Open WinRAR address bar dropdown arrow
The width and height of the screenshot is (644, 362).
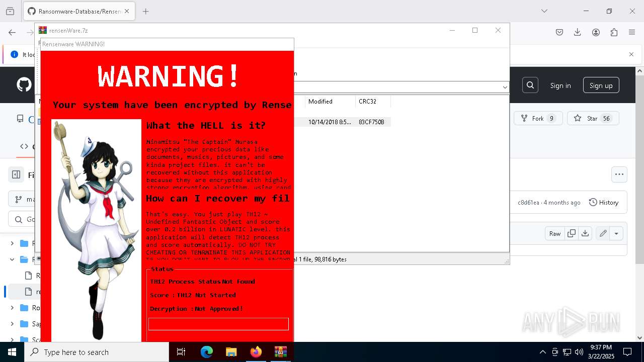coord(505,87)
